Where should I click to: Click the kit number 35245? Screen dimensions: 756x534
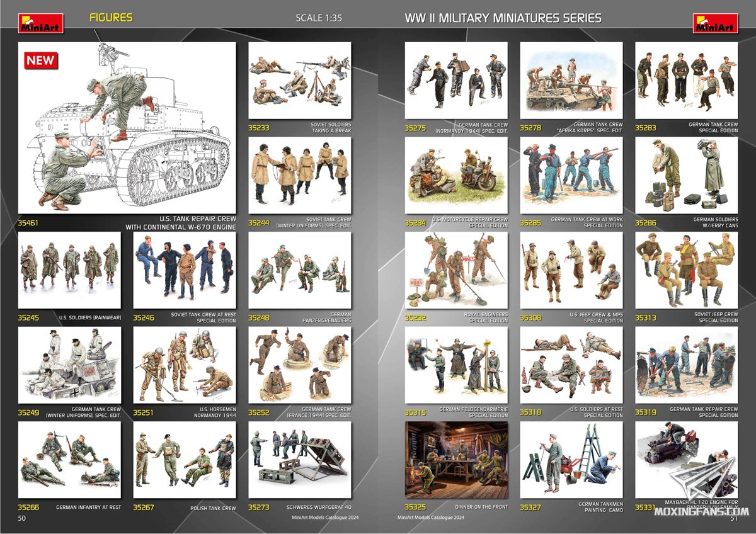click(28, 318)
